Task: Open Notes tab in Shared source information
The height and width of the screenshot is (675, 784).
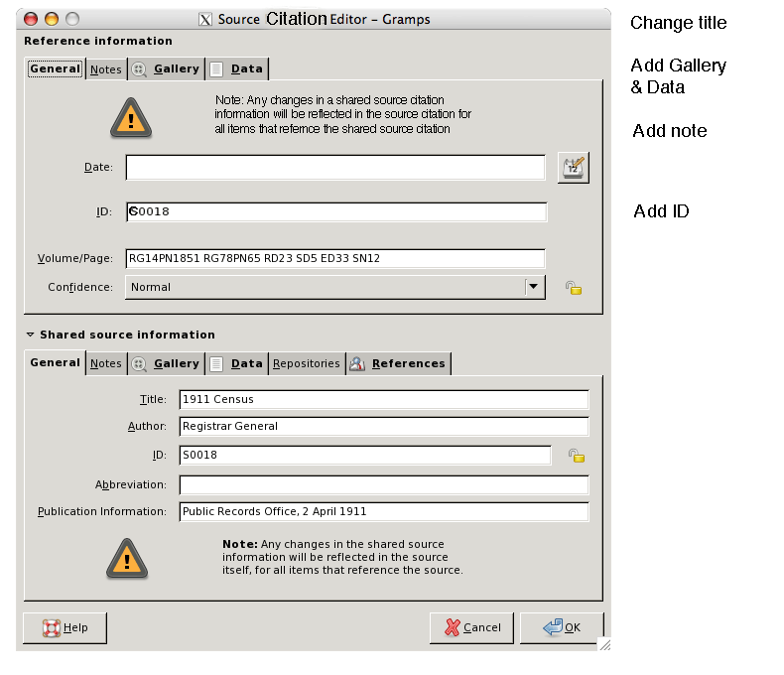Action: 106,363
